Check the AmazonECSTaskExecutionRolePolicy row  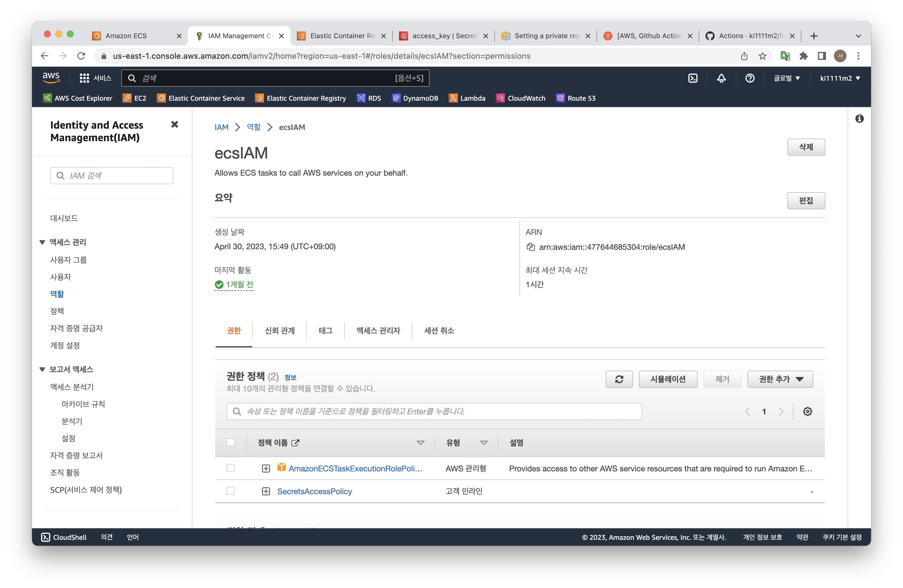pos(230,468)
